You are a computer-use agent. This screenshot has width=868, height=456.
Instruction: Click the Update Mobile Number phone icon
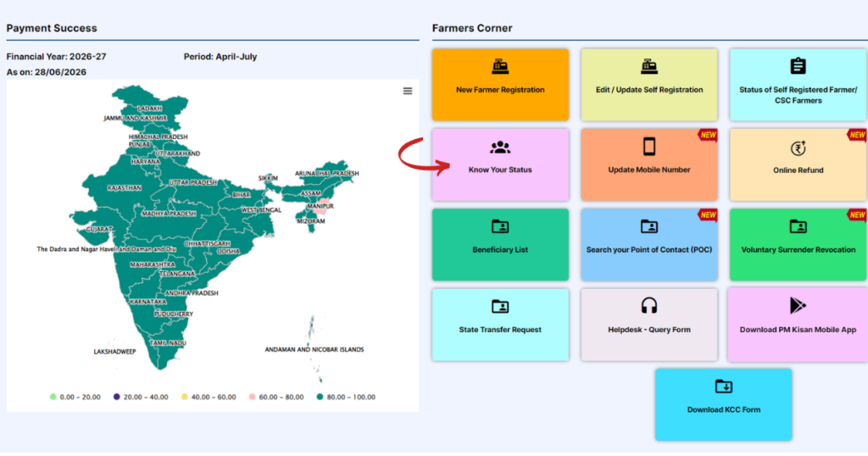pos(648,147)
